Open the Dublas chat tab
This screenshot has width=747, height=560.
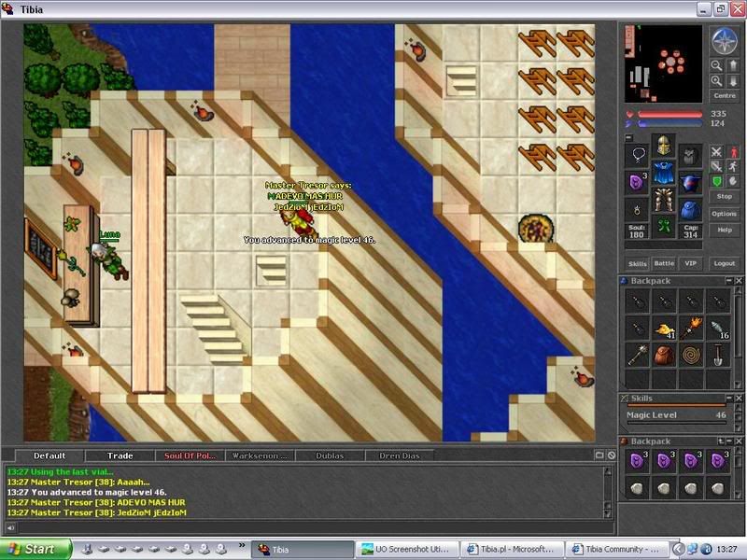pyautogui.click(x=330, y=455)
